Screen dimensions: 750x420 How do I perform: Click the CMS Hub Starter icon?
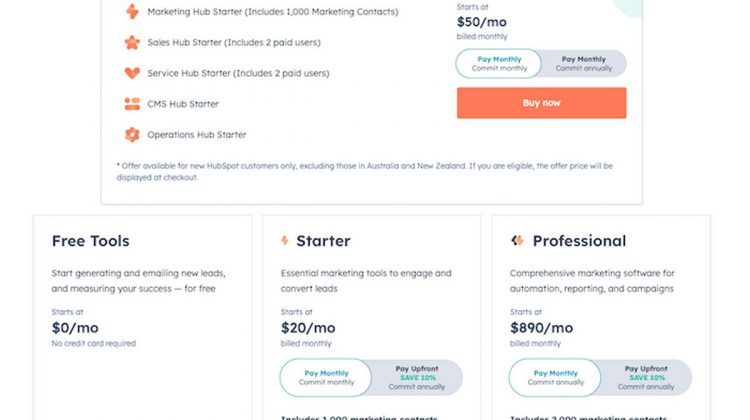tap(132, 104)
